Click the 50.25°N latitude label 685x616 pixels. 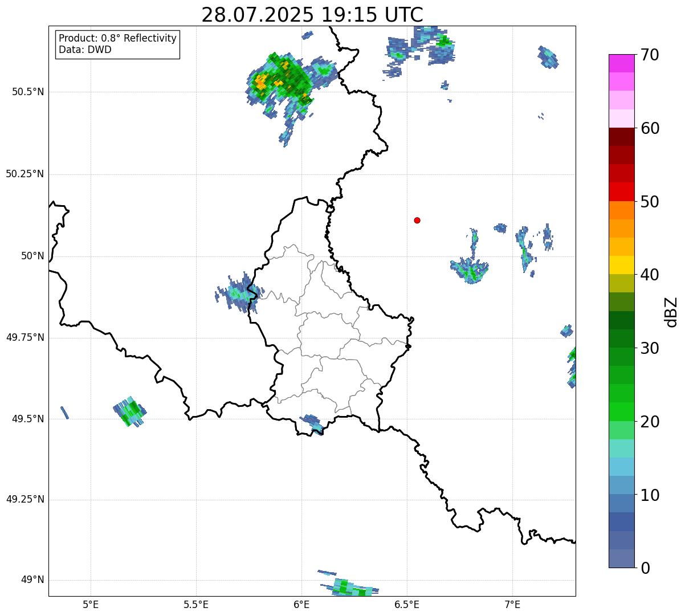coord(25,174)
